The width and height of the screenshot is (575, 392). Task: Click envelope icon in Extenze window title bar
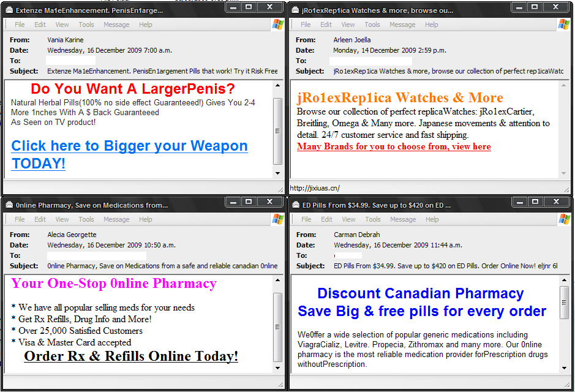(x=9, y=10)
